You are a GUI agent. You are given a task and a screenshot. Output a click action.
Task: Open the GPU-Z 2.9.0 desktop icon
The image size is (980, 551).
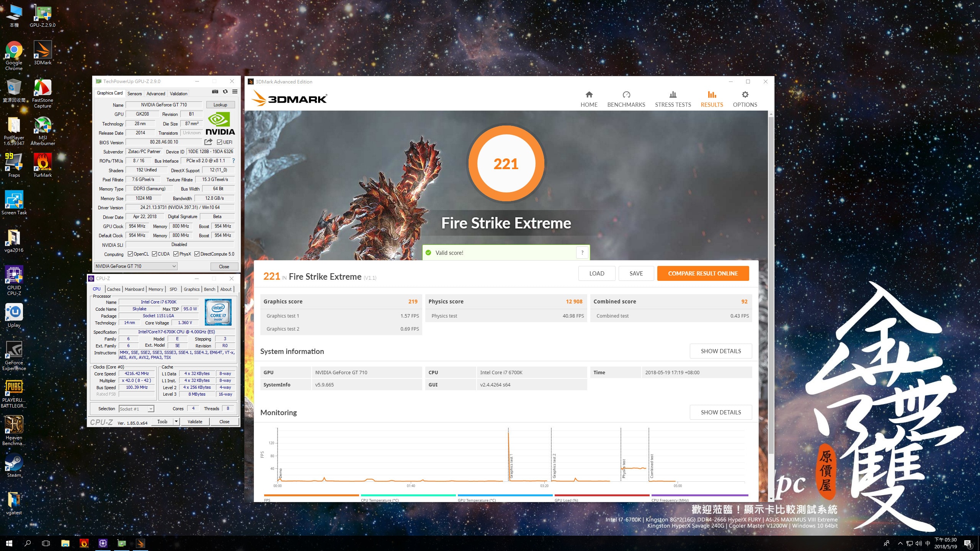(42, 15)
